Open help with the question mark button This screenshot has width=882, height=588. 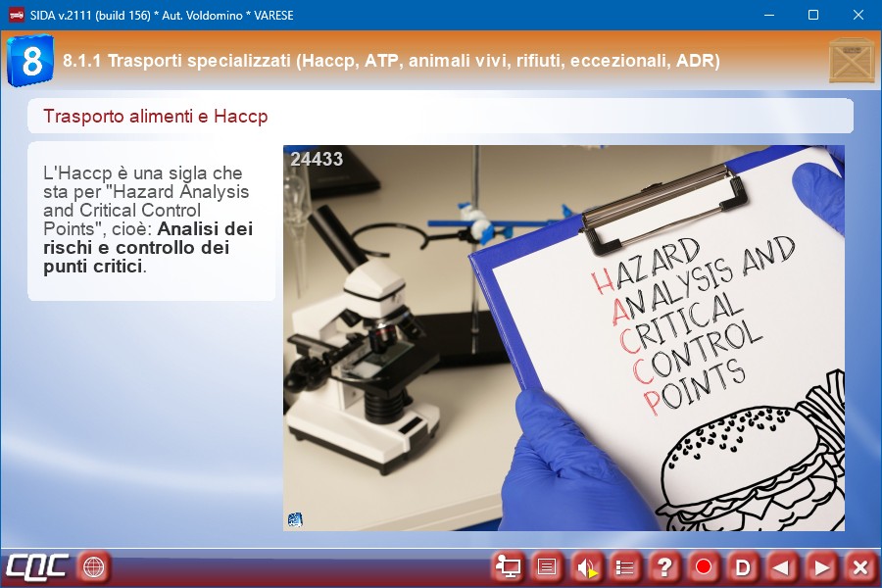pos(664,566)
